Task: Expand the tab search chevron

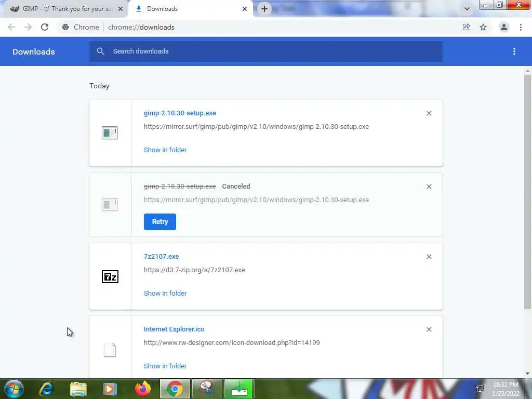Action: pyautogui.click(x=467, y=9)
